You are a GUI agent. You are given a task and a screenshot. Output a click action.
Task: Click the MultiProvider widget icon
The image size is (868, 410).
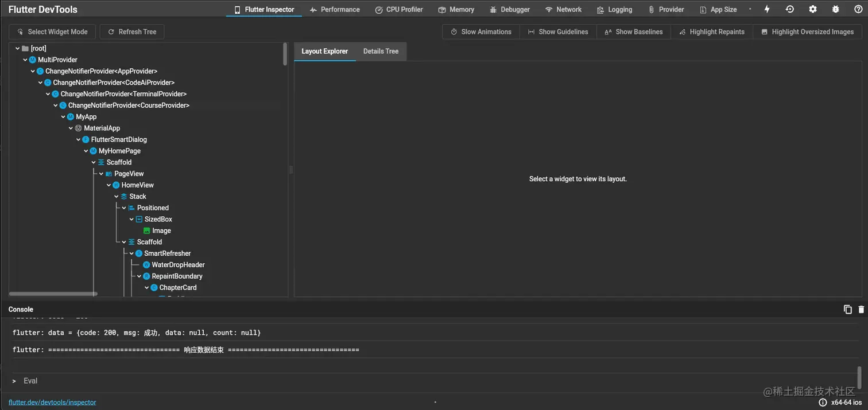pos(33,60)
